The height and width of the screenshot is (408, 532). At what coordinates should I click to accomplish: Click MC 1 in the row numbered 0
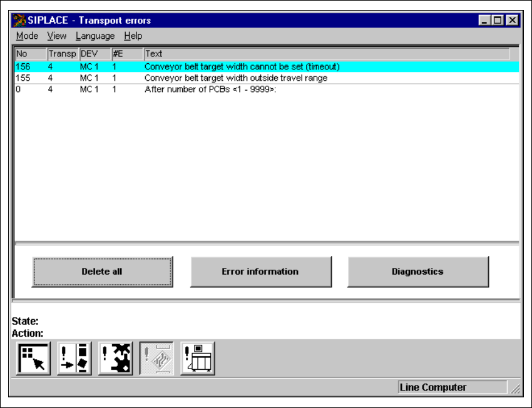pos(90,89)
